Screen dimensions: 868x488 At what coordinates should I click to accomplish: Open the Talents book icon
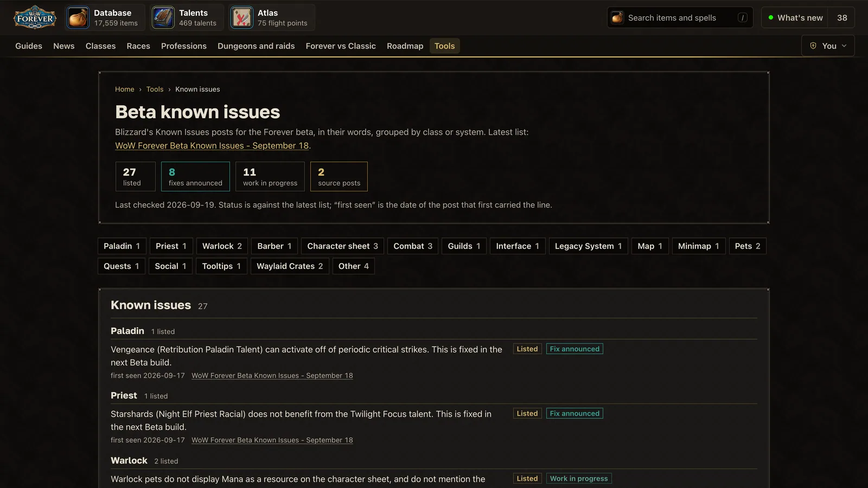click(163, 17)
